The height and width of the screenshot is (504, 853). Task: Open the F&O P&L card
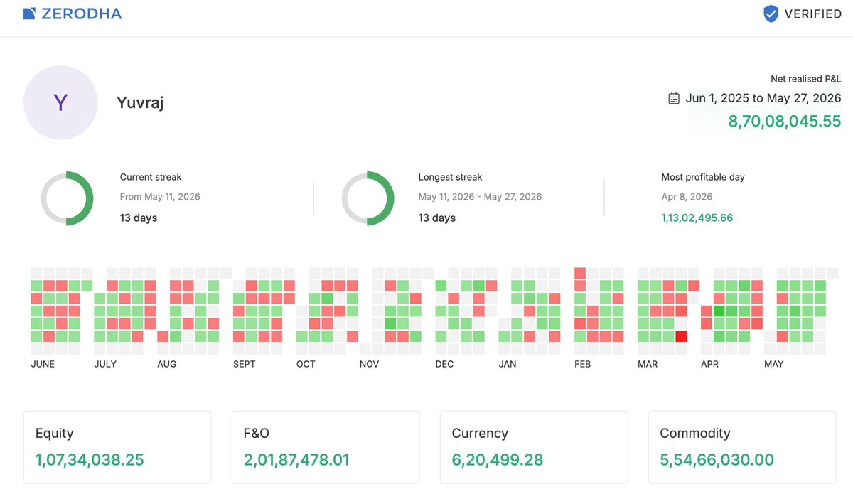coord(326,447)
